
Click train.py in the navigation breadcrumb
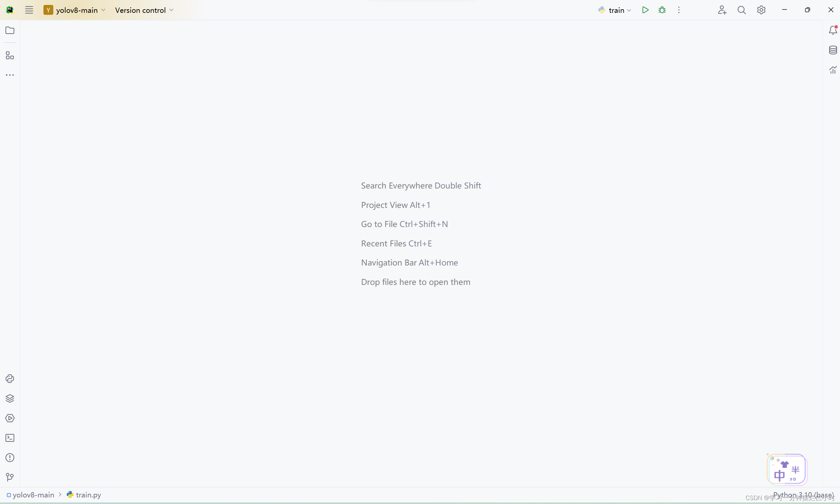pyautogui.click(x=88, y=495)
